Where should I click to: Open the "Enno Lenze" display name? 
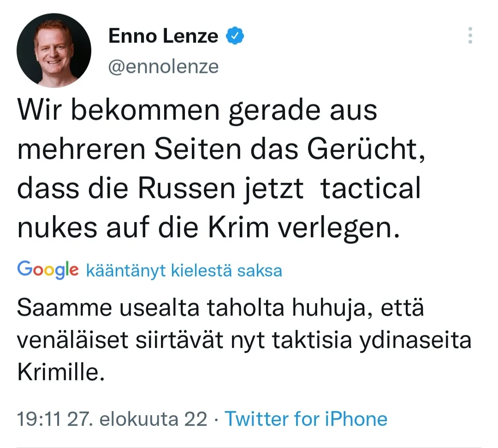point(163,36)
